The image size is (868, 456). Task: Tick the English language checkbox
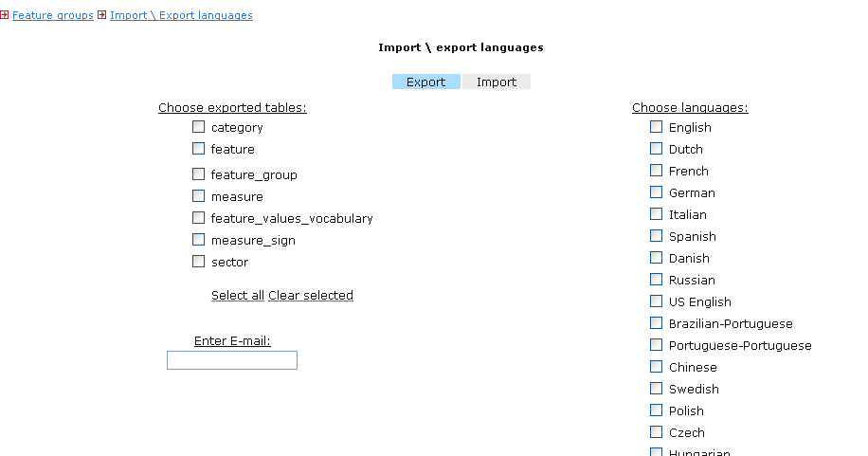(x=656, y=127)
